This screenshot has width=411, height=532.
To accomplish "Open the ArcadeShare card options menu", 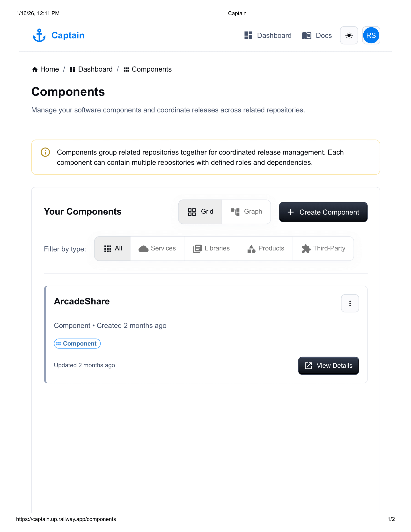I will [x=350, y=303].
